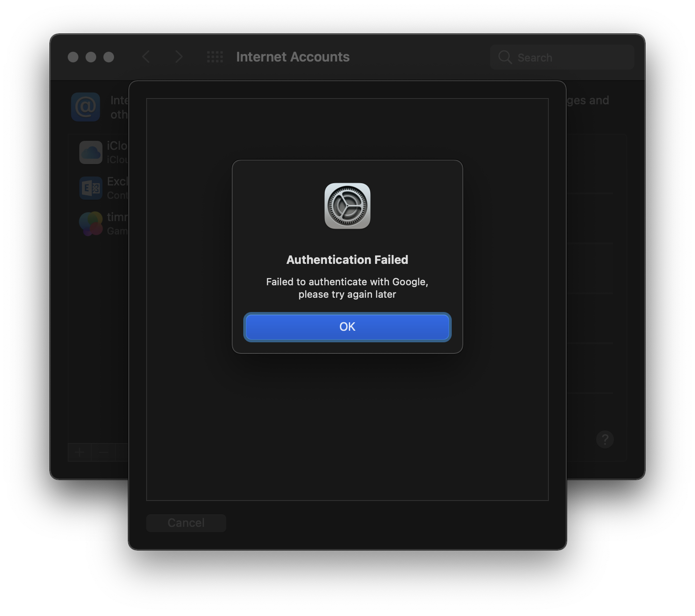695x616 pixels.
Task: Zoom the Internet Accounts window
Action: (109, 57)
